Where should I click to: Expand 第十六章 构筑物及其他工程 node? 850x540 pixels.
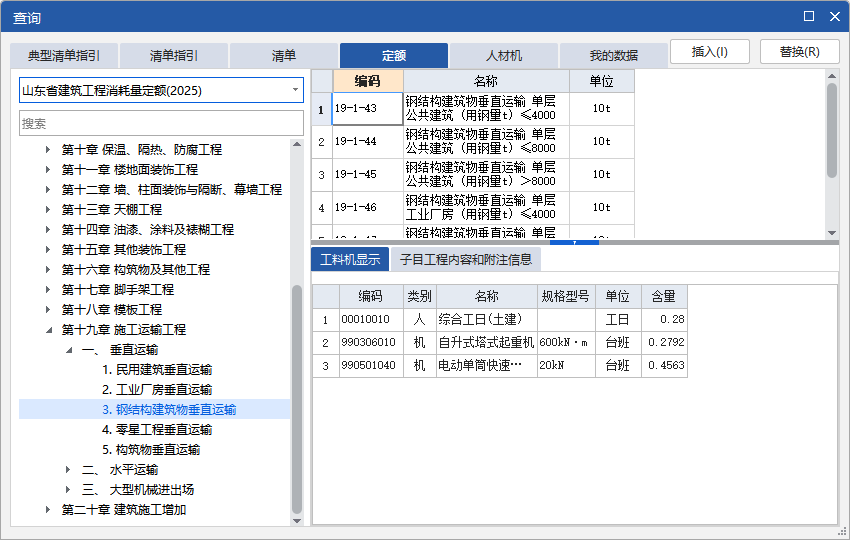coord(48,269)
